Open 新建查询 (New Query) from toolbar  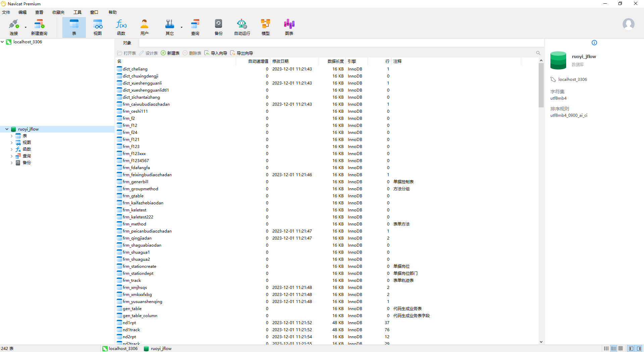pos(39,27)
